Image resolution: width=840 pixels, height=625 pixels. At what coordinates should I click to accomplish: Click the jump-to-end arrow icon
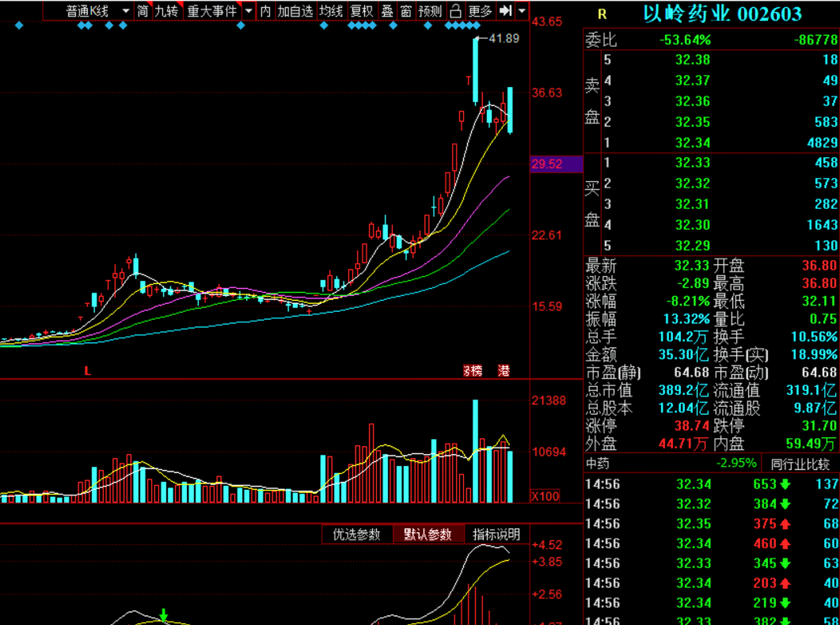pos(505,11)
